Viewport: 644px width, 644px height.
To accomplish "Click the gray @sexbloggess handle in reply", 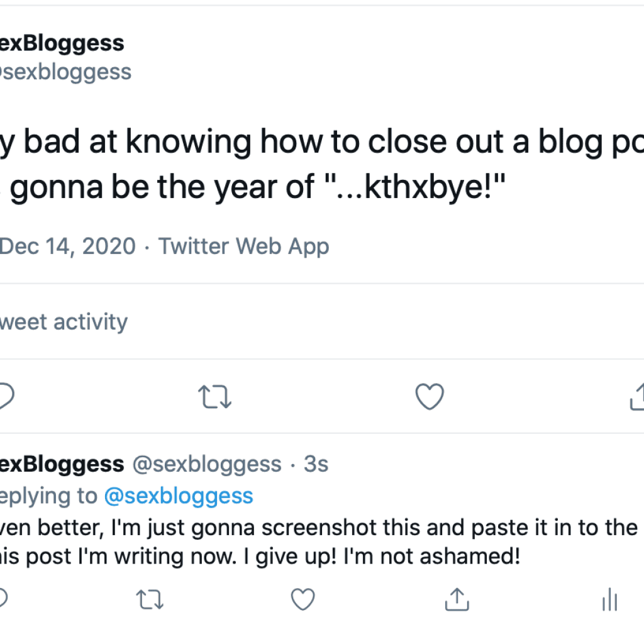I will [x=207, y=465].
